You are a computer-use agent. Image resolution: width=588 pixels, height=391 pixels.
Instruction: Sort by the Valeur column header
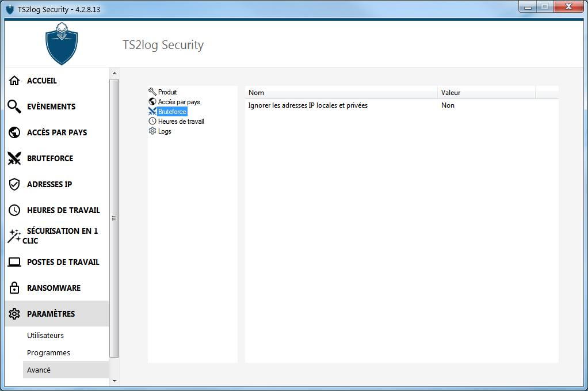coord(486,93)
